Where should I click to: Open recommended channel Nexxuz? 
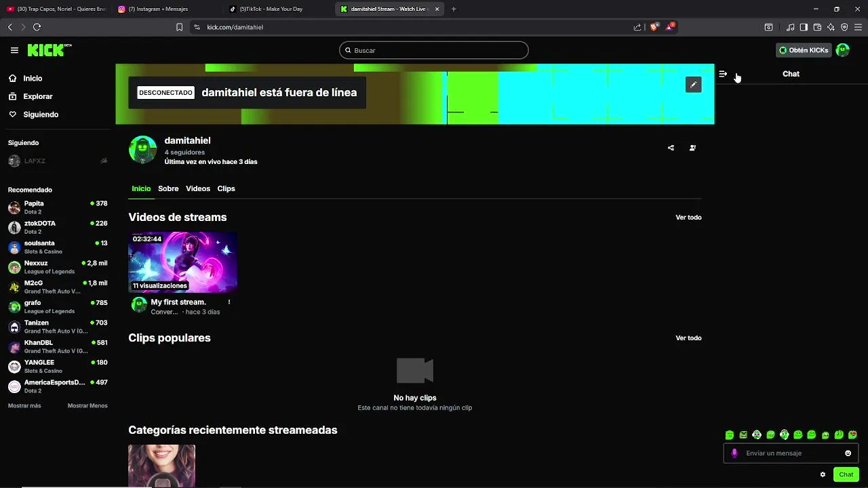pyautogui.click(x=58, y=267)
